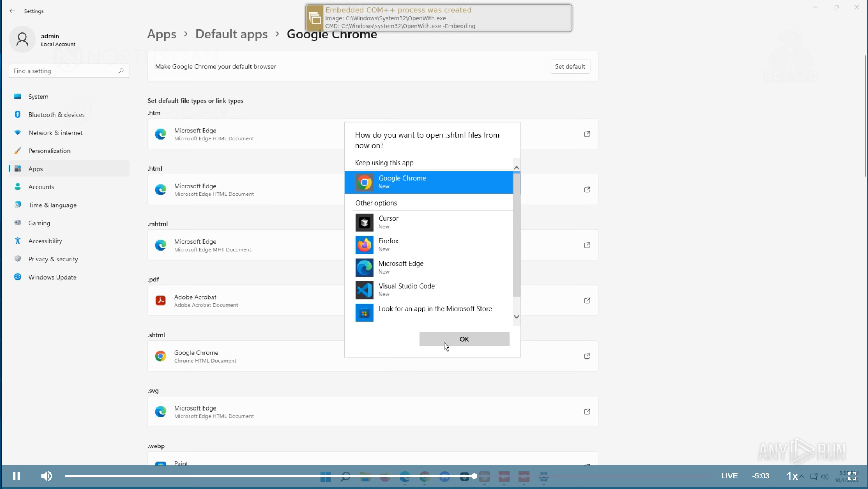The image size is (868, 489).
Task: Open Privacy & security settings
Action: 53,259
